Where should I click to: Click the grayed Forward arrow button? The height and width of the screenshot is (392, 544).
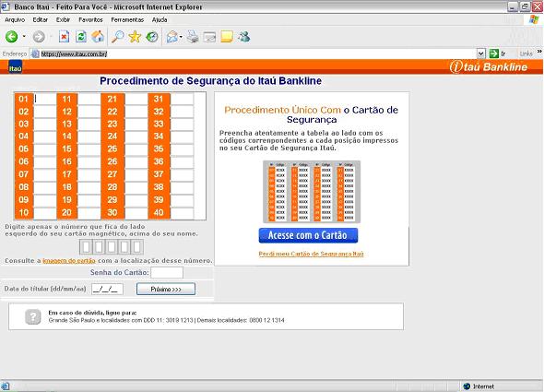(39, 37)
